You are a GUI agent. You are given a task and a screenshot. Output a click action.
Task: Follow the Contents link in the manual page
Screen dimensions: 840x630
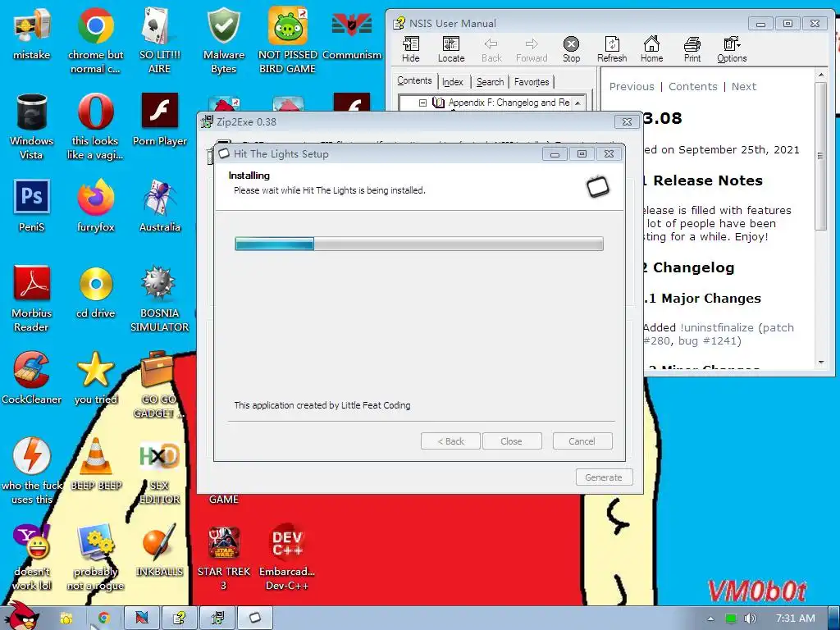(692, 86)
